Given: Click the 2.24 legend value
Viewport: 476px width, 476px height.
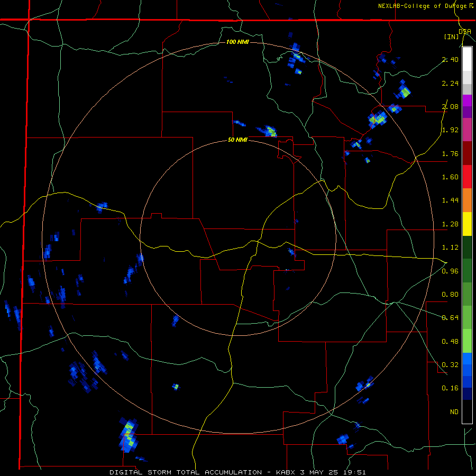Looking at the screenshot, I should click(x=450, y=83).
